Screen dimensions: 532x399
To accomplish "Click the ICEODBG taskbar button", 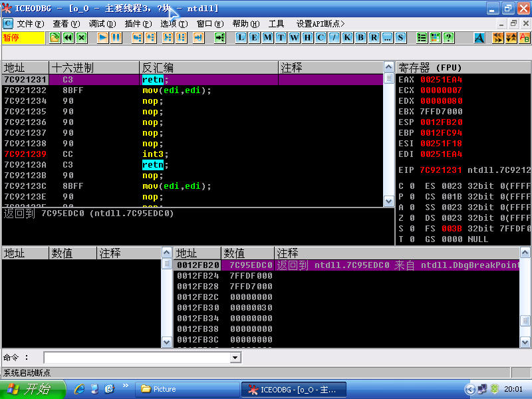I will tap(294, 390).
